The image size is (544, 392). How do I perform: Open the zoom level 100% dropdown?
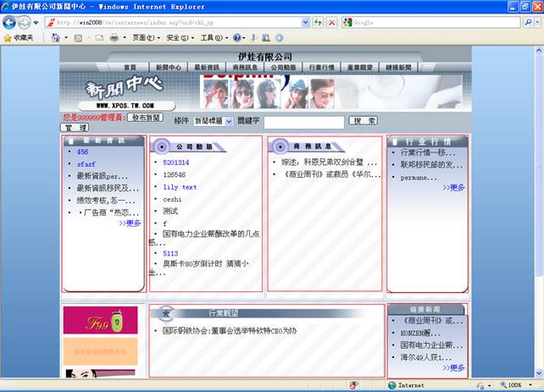coord(517,385)
